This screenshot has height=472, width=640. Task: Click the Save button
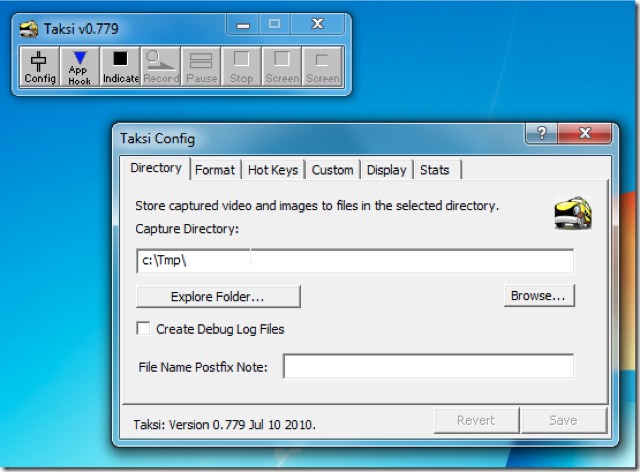click(x=563, y=420)
